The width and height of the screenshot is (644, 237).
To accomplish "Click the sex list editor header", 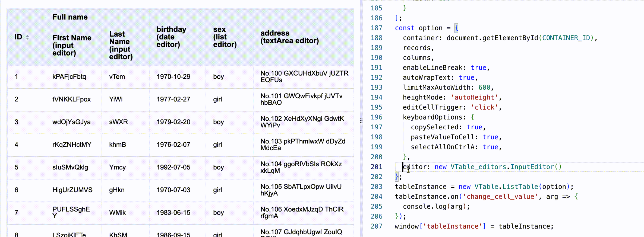I will [x=225, y=37].
